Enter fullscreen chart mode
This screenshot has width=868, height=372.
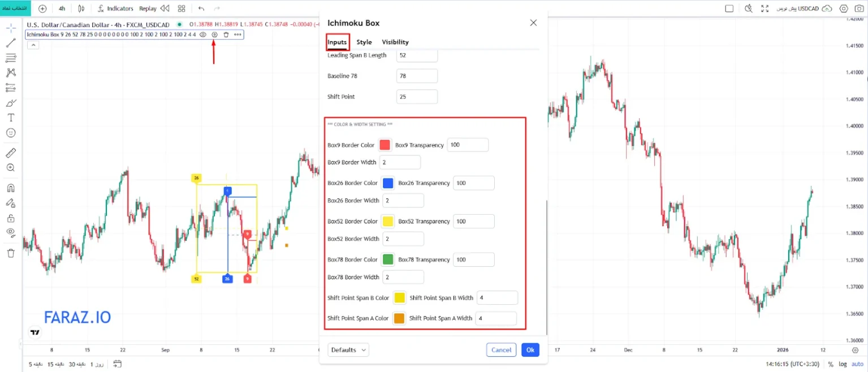(x=765, y=8)
